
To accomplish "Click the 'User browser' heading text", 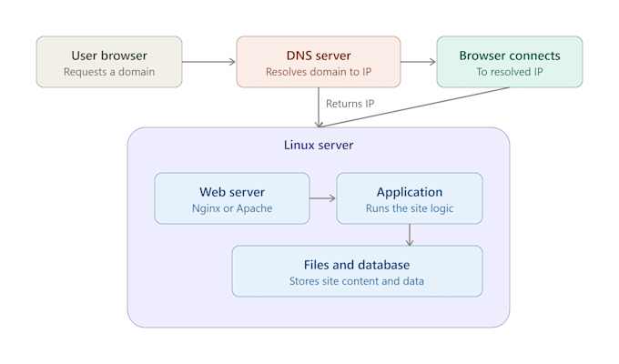I will coord(109,56).
